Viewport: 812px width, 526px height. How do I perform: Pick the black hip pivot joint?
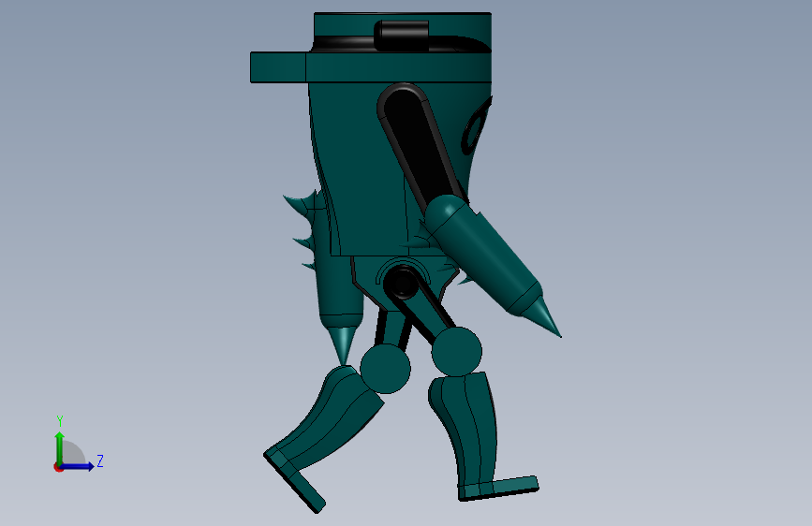tap(403, 284)
